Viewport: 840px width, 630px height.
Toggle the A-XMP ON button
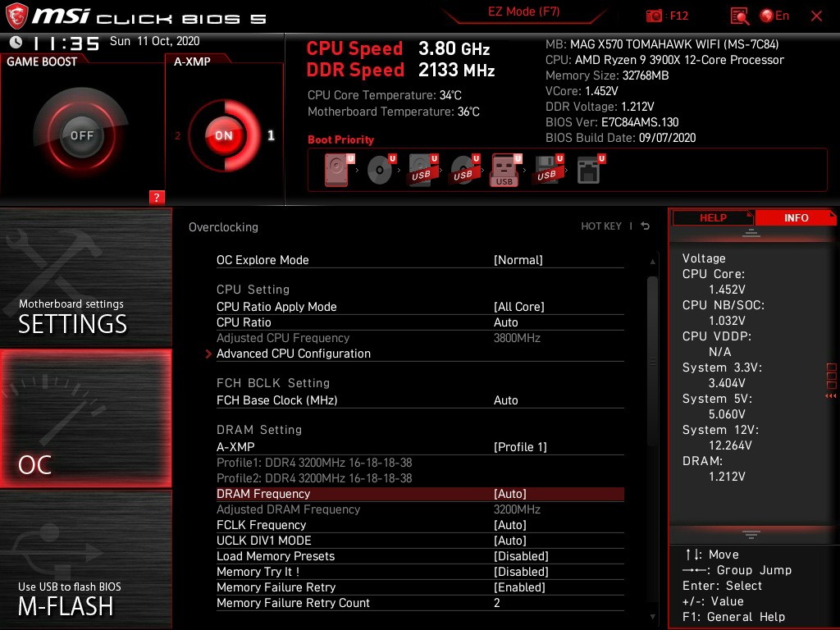[224, 135]
